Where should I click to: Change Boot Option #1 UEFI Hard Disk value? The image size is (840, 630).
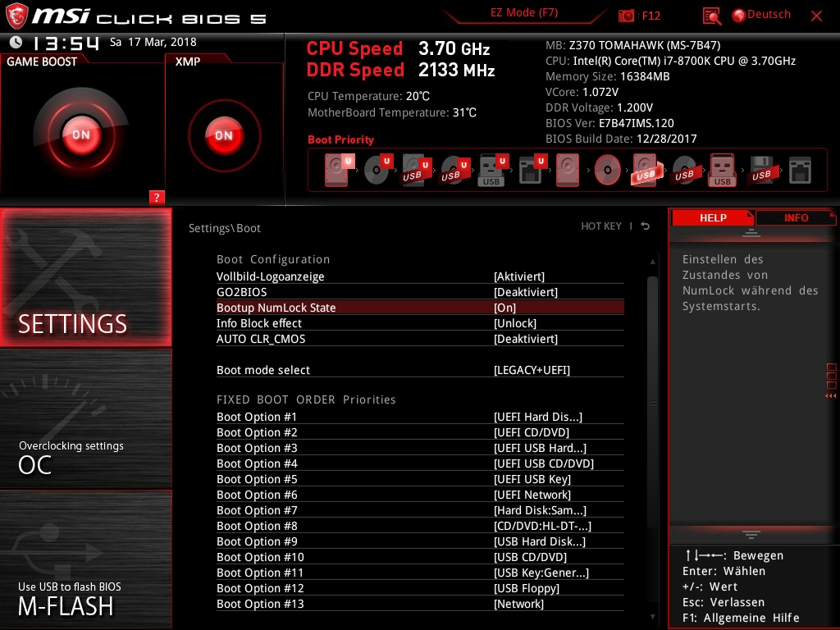[x=538, y=417]
